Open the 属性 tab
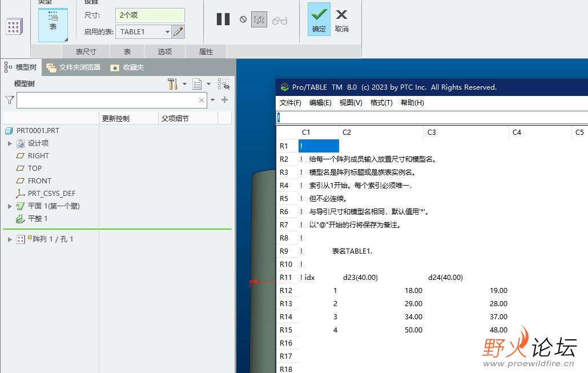This screenshot has height=373, width=588. click(x=206, y=52)
